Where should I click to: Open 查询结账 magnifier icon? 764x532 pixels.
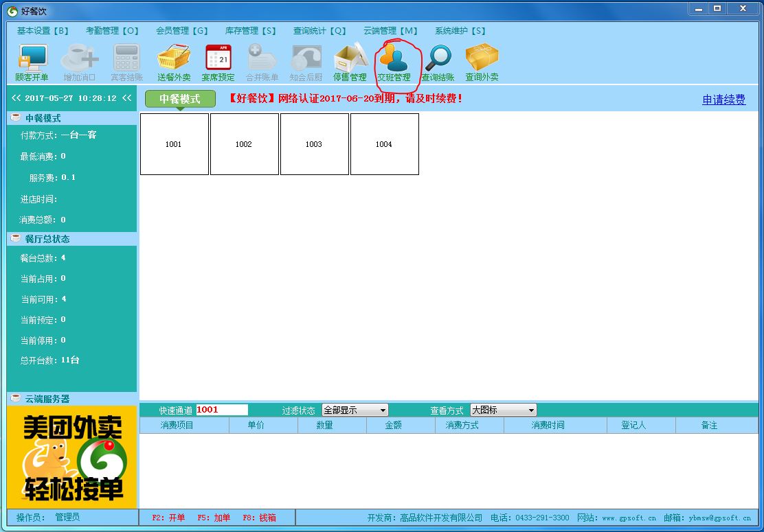(x=438, y=62)
